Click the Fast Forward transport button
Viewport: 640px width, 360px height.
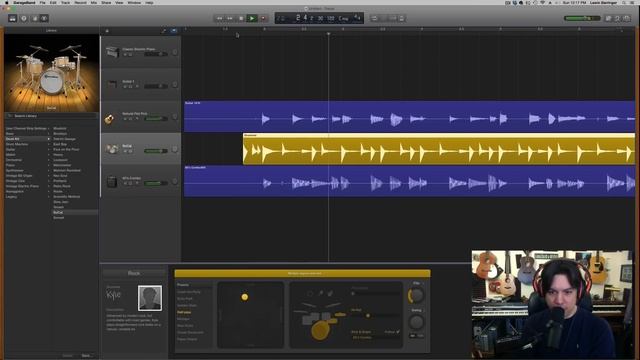[230, 18]
